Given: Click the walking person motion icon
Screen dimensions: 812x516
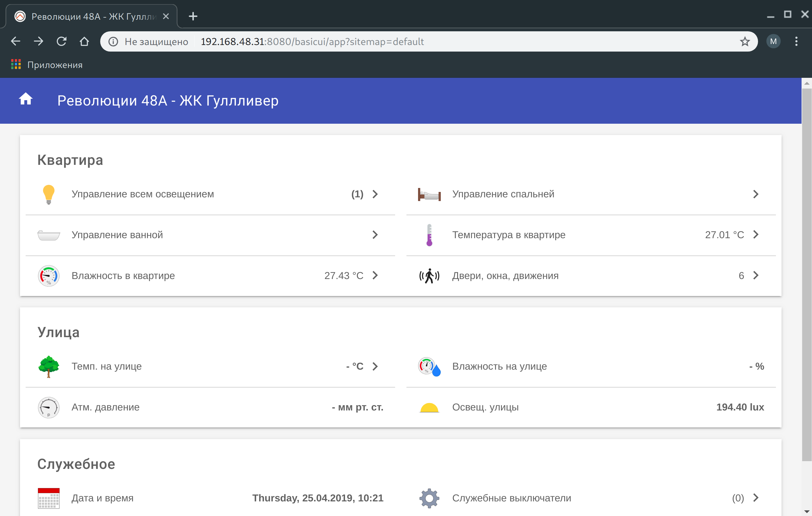Looking at the screenshot, I should click(x=429, y=276).
